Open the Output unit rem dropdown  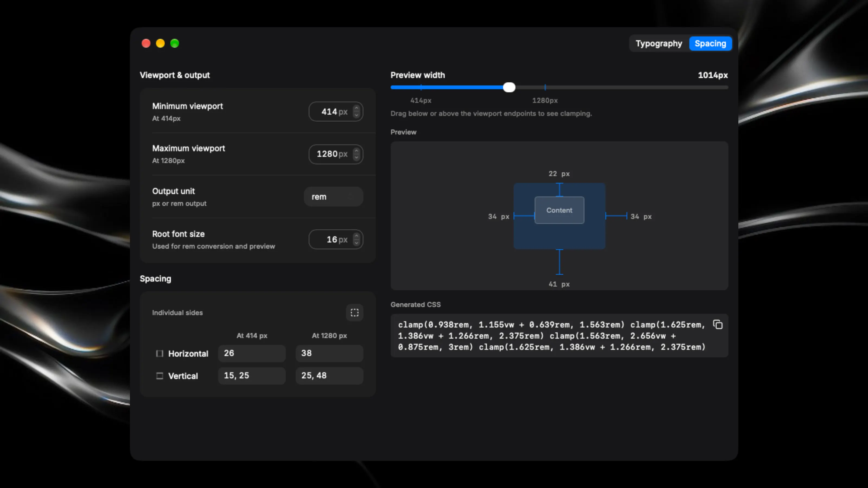click(334, 197)
